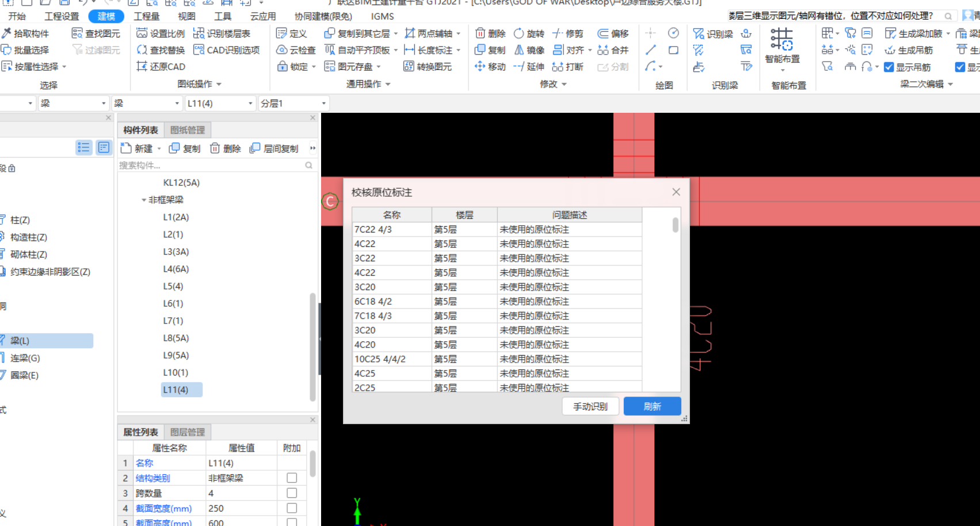Open 定义 definition tool
The image size is (980, 526).
292,33
